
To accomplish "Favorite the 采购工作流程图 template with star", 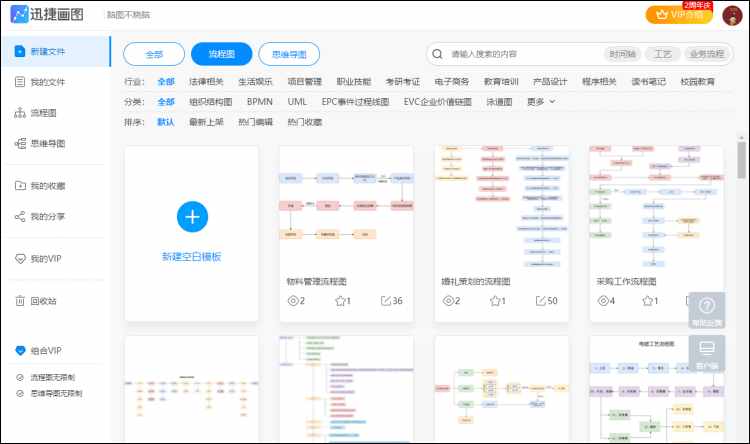I will [648, 300].
